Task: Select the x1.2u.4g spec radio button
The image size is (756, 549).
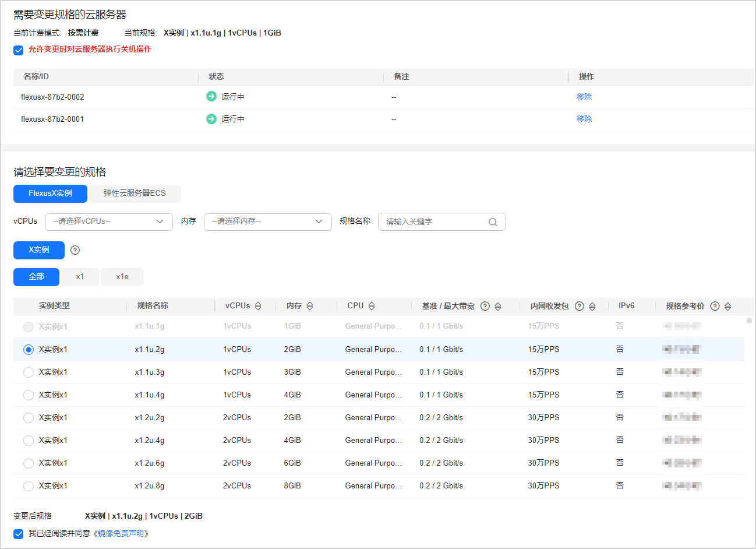Action: 29,441
